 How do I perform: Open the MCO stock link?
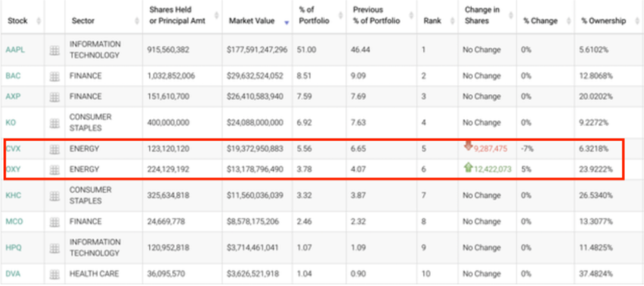click(14, 222)
